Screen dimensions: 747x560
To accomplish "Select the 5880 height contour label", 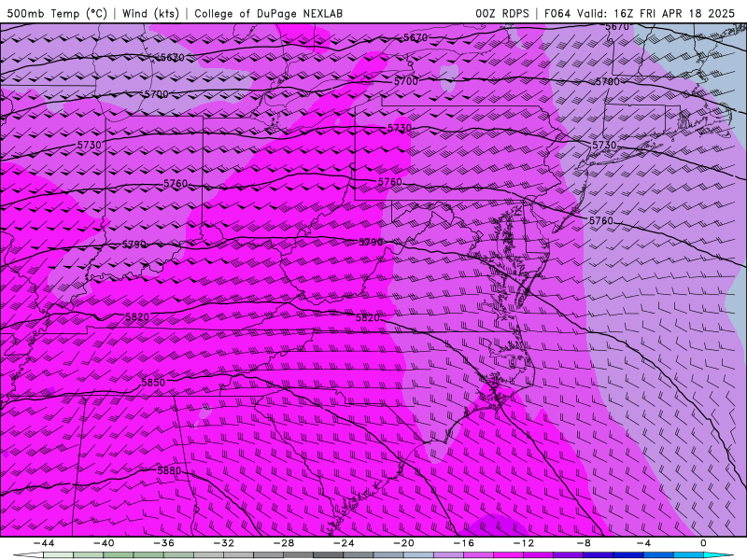I will point(169,470).
